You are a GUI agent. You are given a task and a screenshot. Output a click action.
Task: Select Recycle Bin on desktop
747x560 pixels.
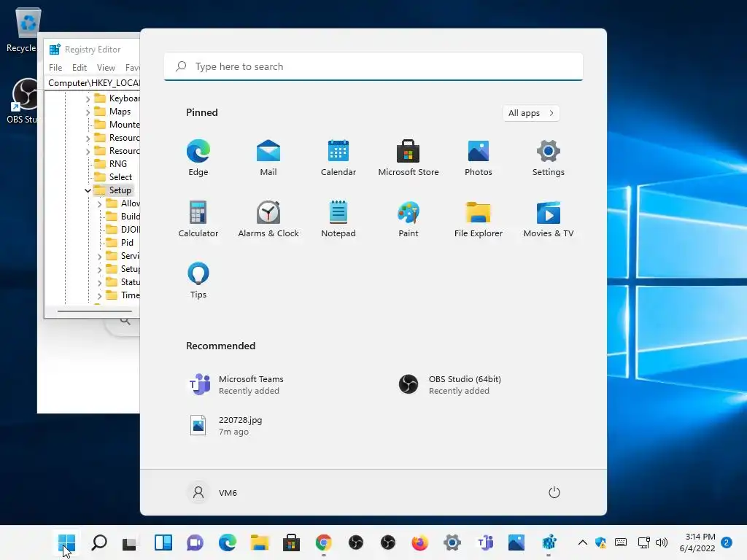(28, 29)
